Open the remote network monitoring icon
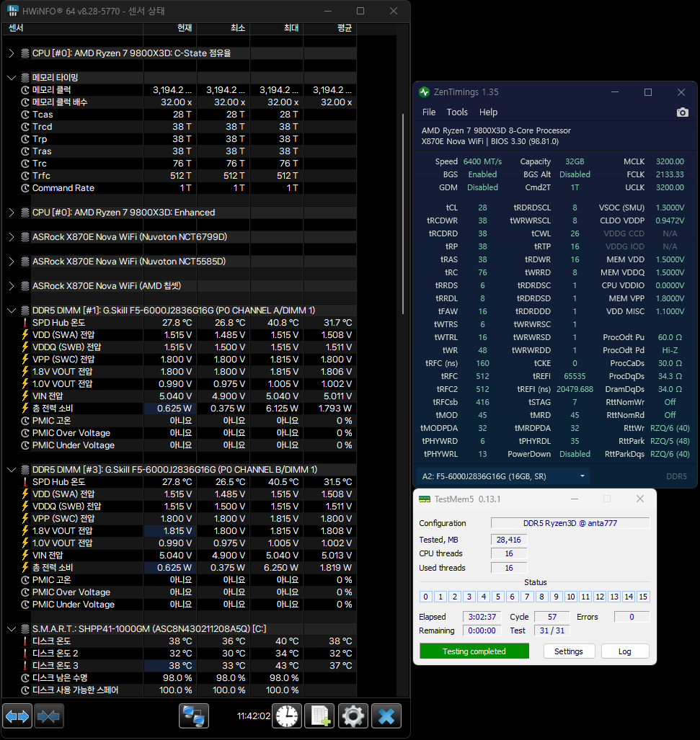 [194, 716]
